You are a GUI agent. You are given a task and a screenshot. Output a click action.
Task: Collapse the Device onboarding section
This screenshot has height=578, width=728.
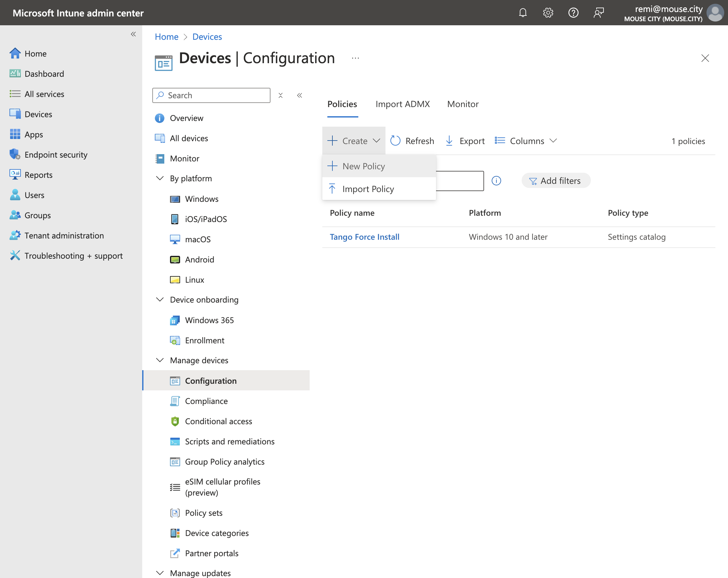pos(160,299)
